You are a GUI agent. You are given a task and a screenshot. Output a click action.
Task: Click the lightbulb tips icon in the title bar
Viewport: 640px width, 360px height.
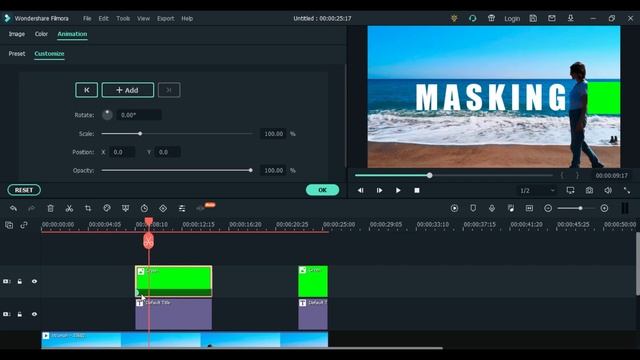[454, 18]
